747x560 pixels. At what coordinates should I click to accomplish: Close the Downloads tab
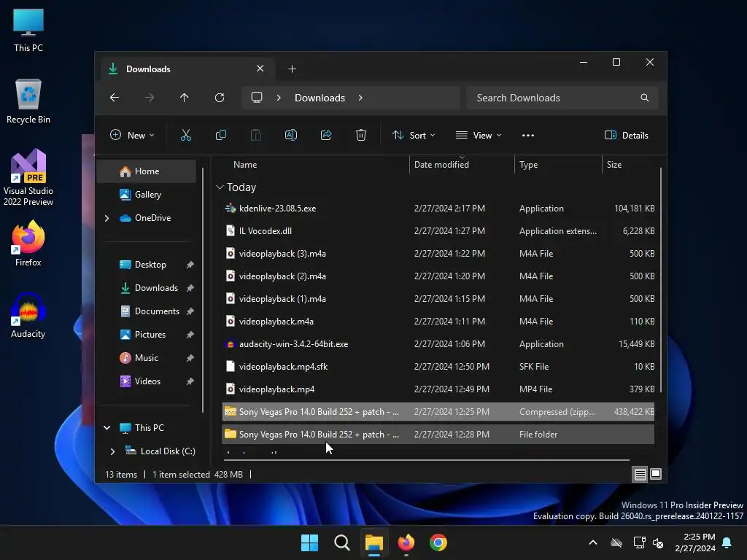point(260,69)
